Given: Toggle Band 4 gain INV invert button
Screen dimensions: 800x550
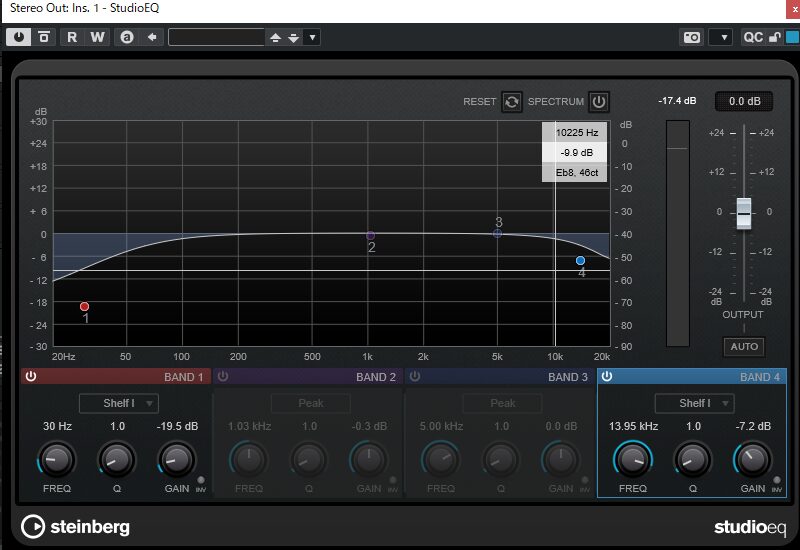Looking at the screenshot, I should [777, 481].
